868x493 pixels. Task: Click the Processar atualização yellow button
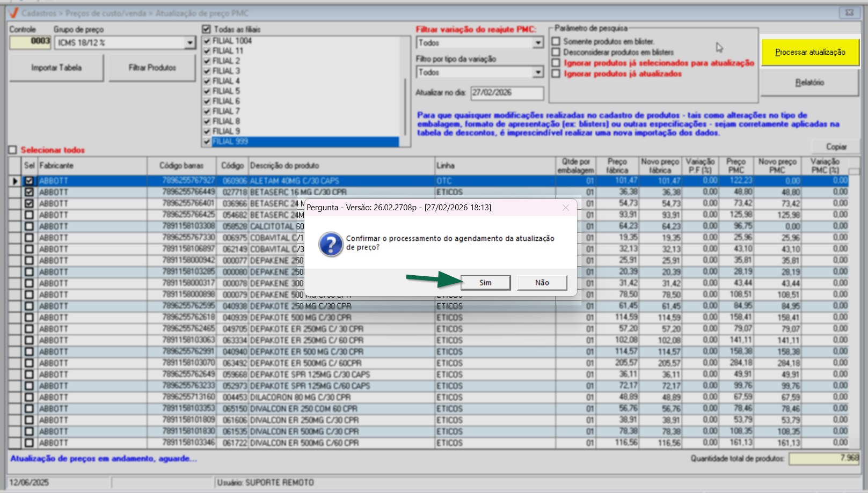click(x=809, y=53)
